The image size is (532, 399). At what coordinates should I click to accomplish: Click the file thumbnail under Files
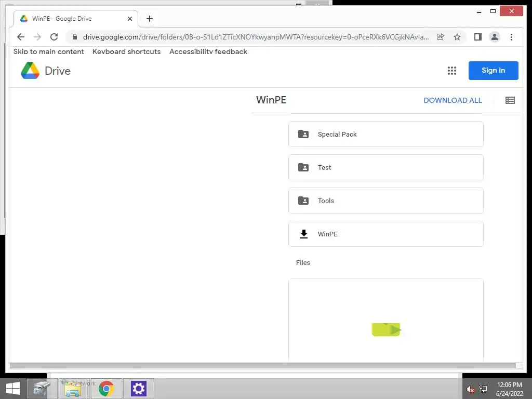386,320
